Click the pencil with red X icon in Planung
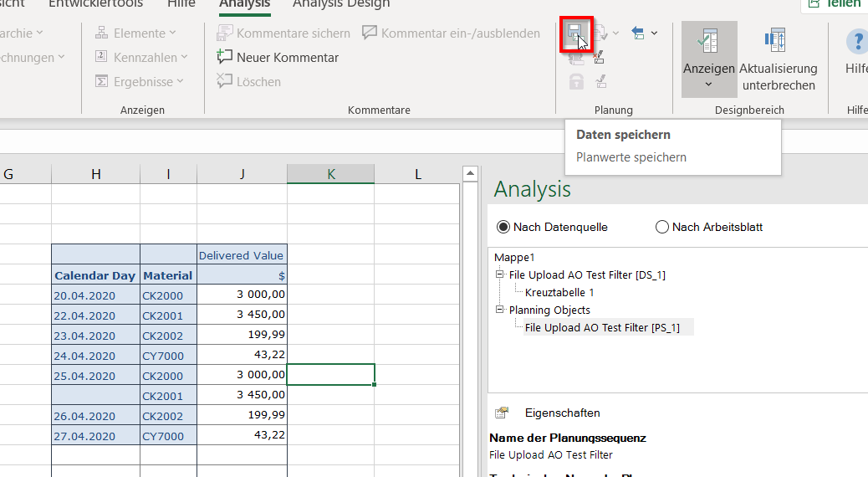This screenshot has height=477, width=868. coord(600,58)
